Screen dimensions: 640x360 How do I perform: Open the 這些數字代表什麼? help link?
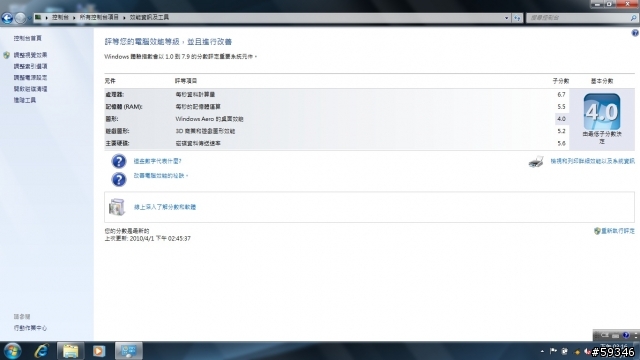158,161
